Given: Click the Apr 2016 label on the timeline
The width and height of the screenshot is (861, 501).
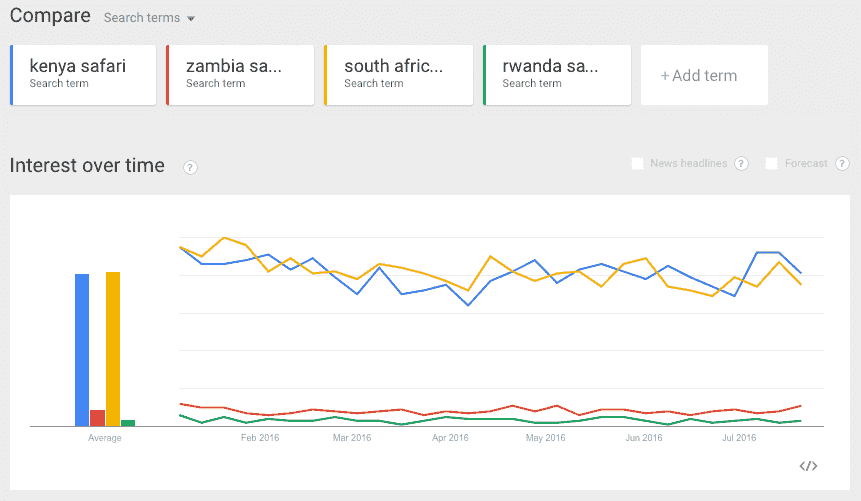Looking at the screenshot, I should tap(450, 438).
